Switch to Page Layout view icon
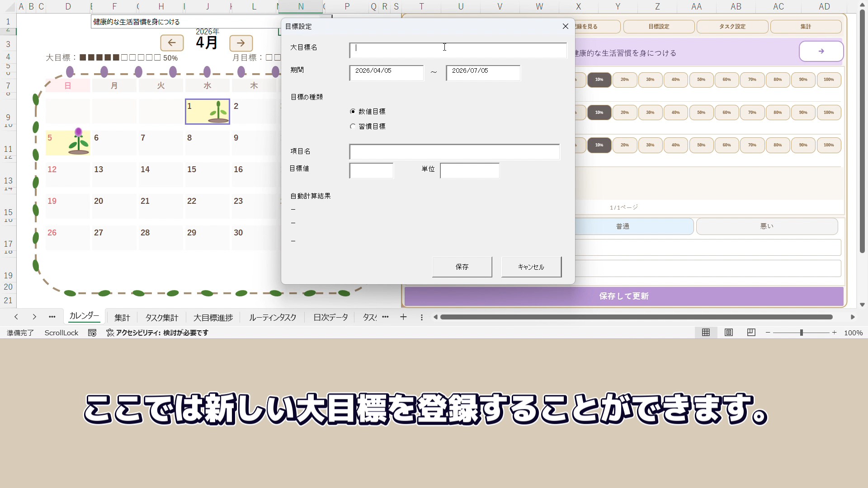Screen dimensions: 868x488 click(x=729, y=333)
